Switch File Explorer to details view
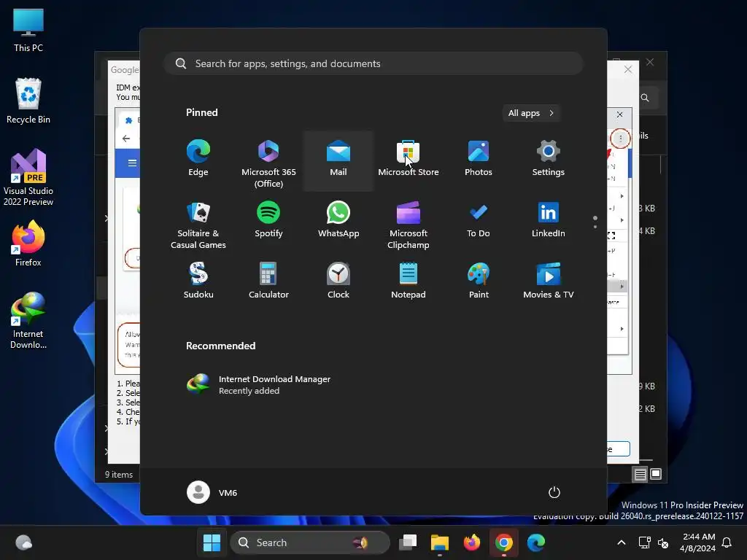The height and width of the screenshot is (560, 747). [640, 474]
